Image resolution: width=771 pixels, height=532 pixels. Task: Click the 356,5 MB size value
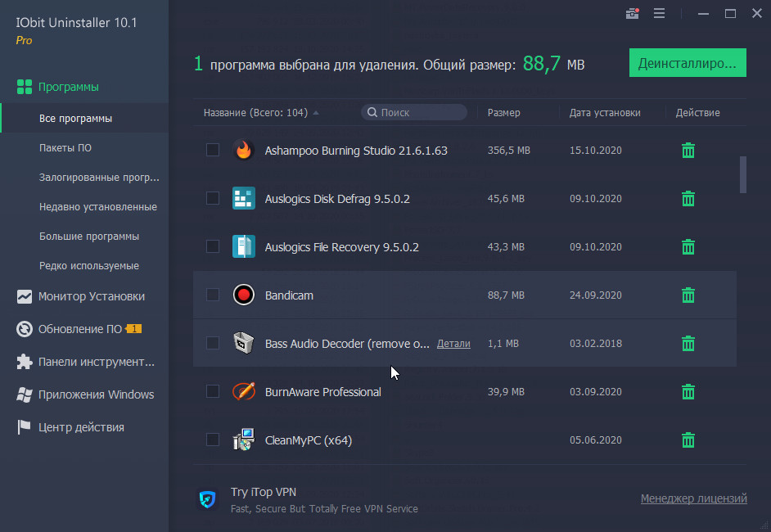tap(508, 151)
